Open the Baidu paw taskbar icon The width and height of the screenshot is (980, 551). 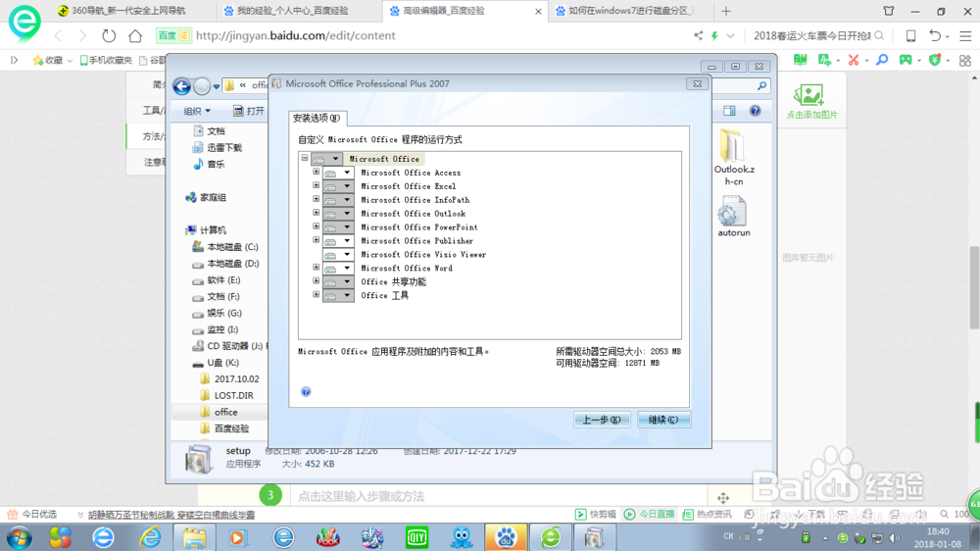(x=505, y=537)
